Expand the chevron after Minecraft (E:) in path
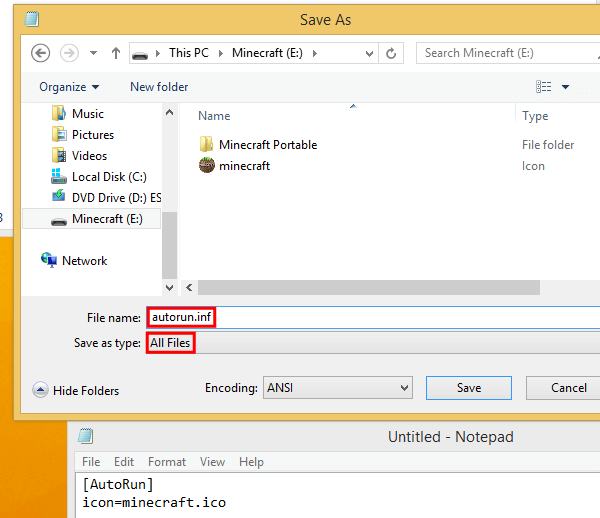This screenshot has width=600, height=518. tap(315, 54)
